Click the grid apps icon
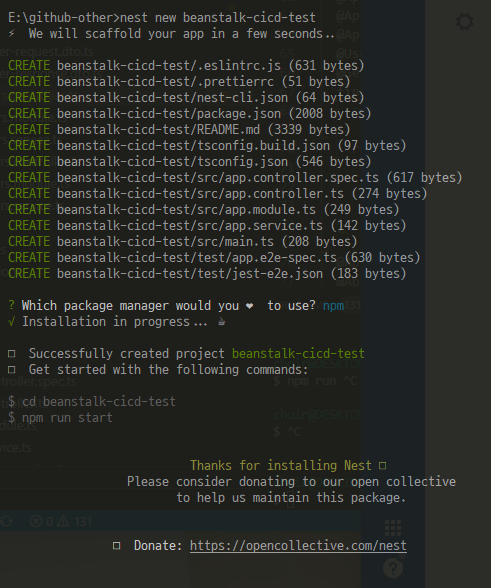Screen dimensions: 491x588 click(x=393, y=528)
